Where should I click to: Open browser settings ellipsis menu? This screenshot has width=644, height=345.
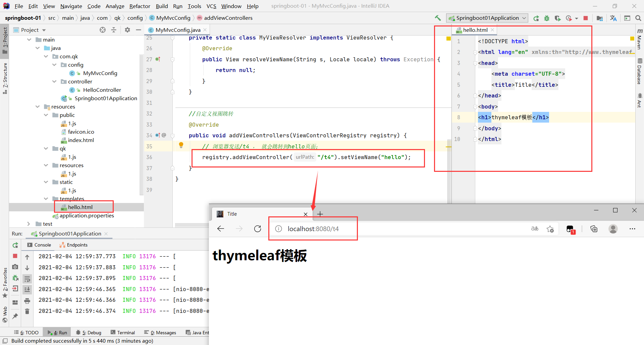click(632, 229)
